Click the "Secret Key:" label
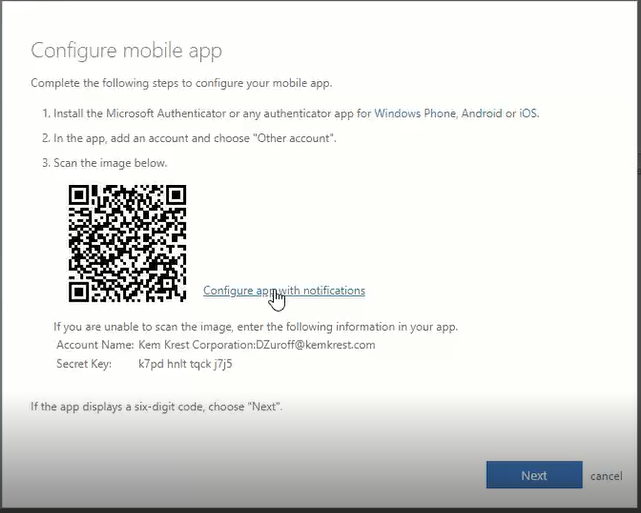The width and height of the screenshot is (641, 513). (x=84, y=363)
